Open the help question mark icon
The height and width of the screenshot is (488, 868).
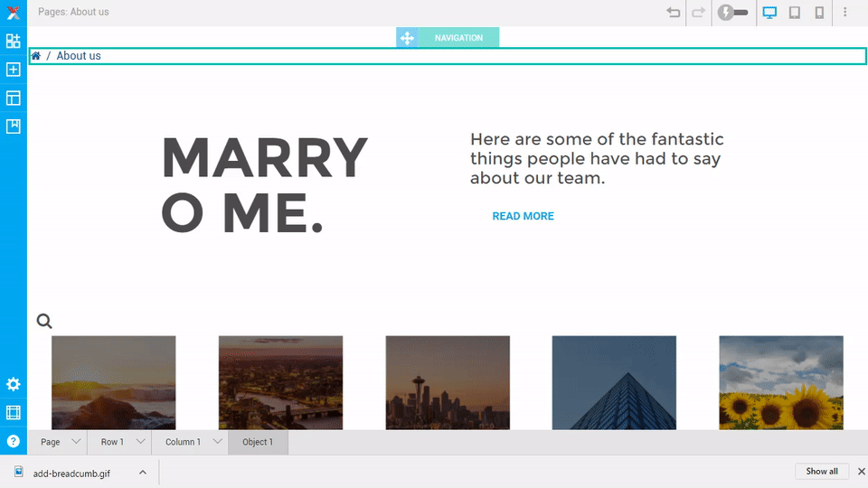point(14,442)
